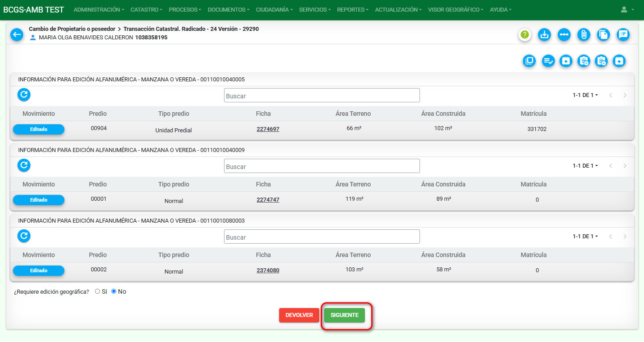
Task: Select 'No' for requiere edición geográfica
Action: 114,291
